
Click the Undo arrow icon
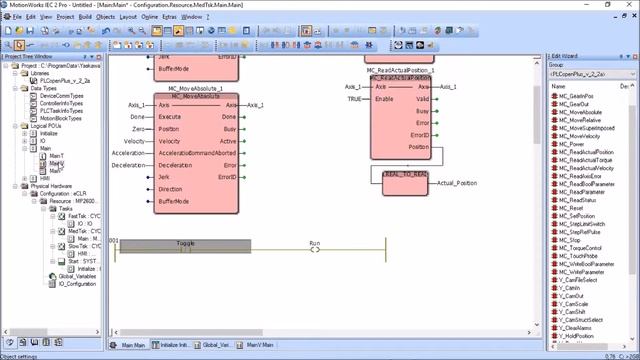[x=106, y=31]
